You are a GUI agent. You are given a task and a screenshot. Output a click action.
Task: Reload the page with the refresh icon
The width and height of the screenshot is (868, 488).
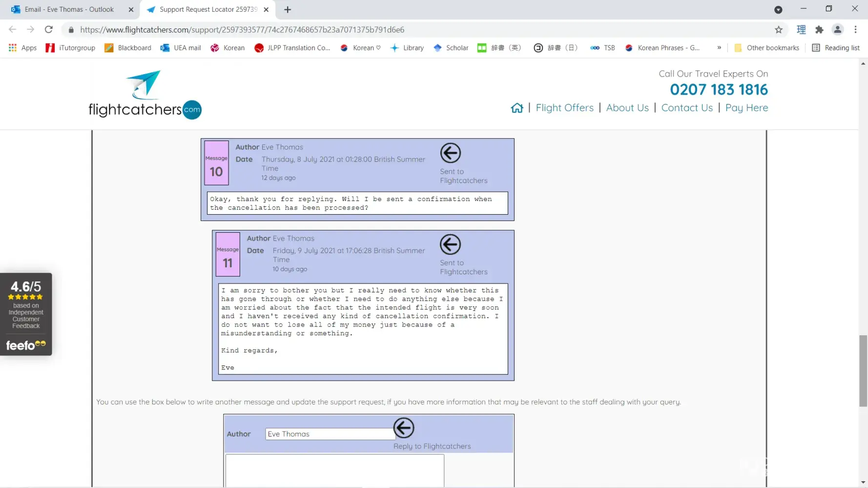(49, 30)
